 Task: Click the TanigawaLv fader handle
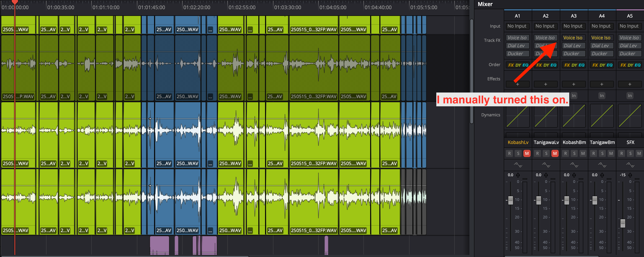(x=538, y=200)
